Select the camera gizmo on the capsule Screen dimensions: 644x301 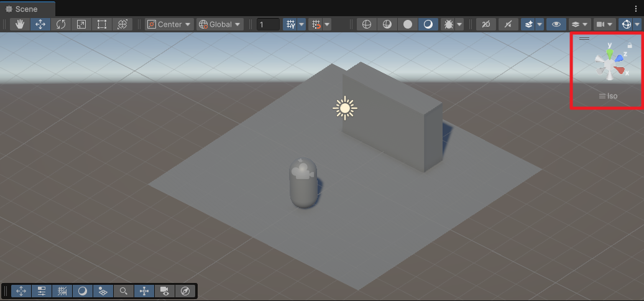pyautogui.click(x=303, y=171)
